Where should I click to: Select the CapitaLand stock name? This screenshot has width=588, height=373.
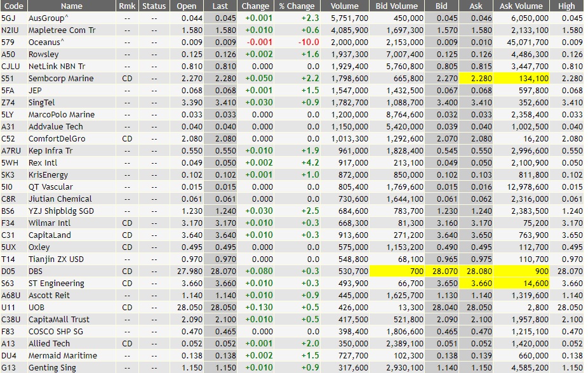point(50,235)
